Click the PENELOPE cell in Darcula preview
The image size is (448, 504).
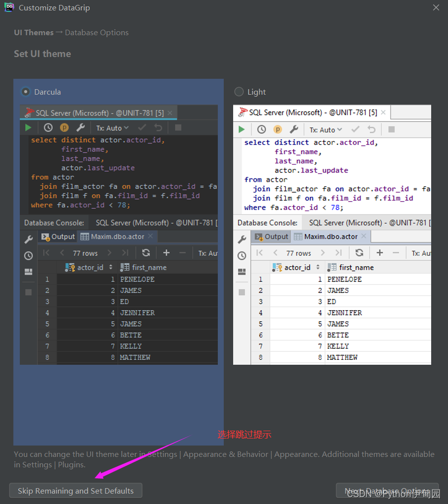point(138,279)
